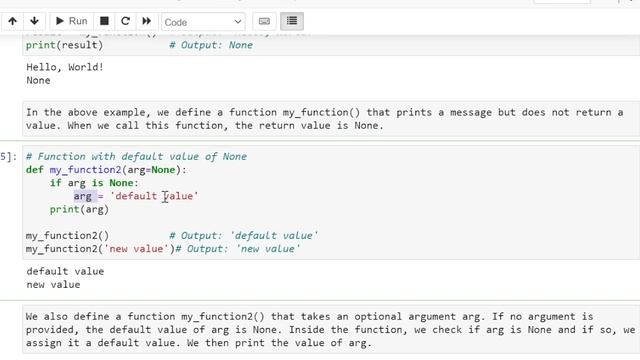
Task: Run the current cell
Action: point(71,21)
